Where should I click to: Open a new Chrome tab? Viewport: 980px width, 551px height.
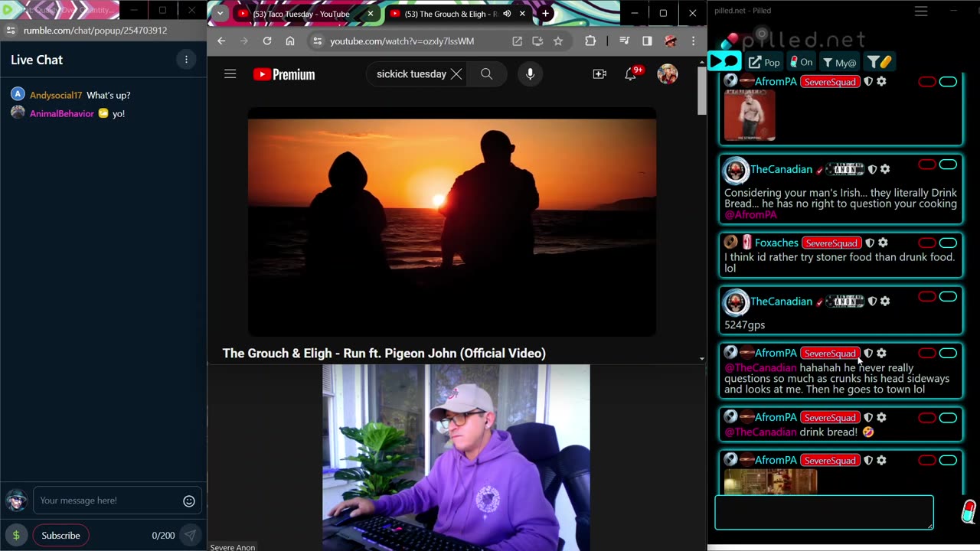[545, 14]
